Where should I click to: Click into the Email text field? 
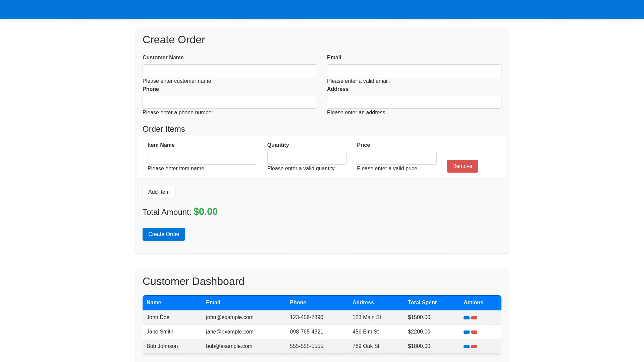(414, 71)
